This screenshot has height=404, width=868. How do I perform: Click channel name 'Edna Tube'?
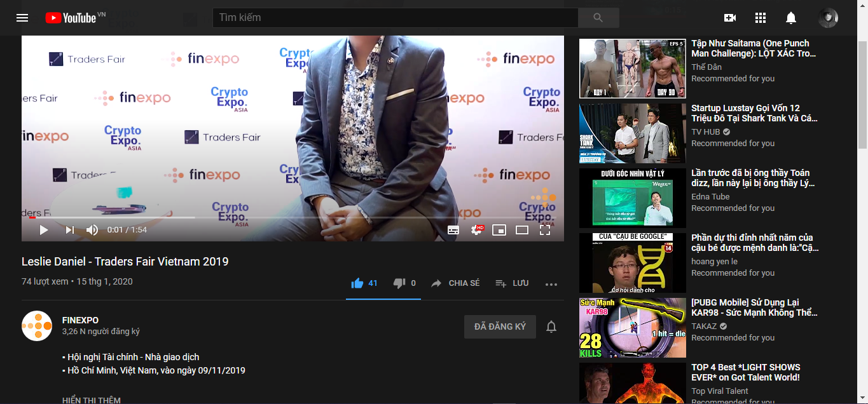point(710,196)
